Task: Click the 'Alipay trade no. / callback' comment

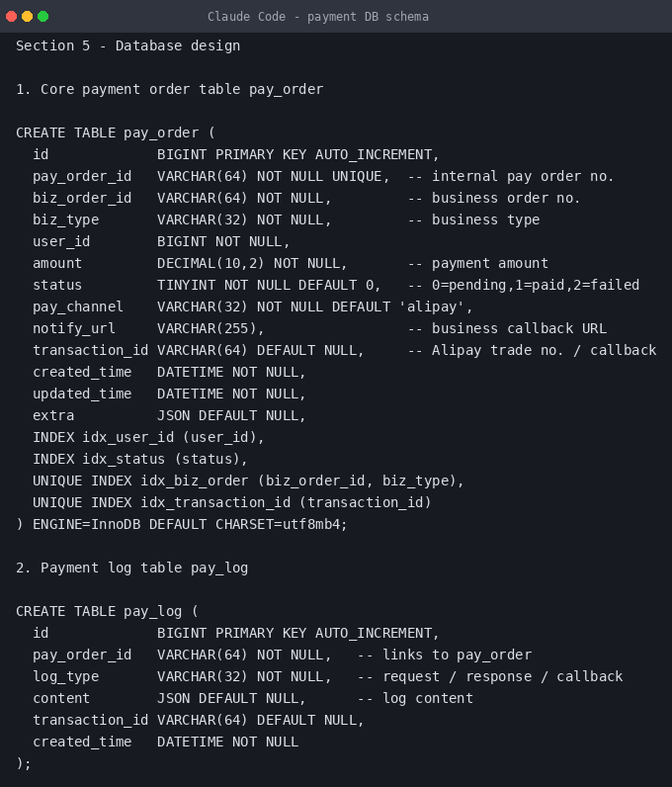Action: tap(544, 350)
